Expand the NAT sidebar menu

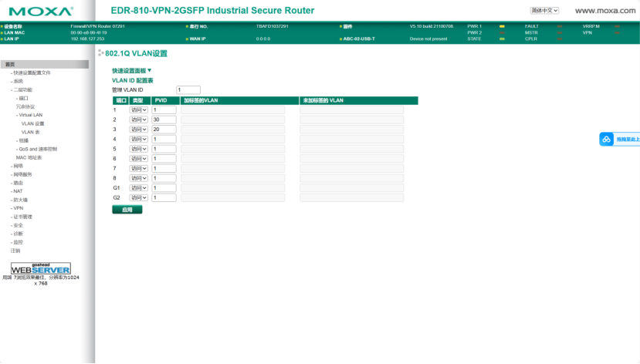(18, 191)
